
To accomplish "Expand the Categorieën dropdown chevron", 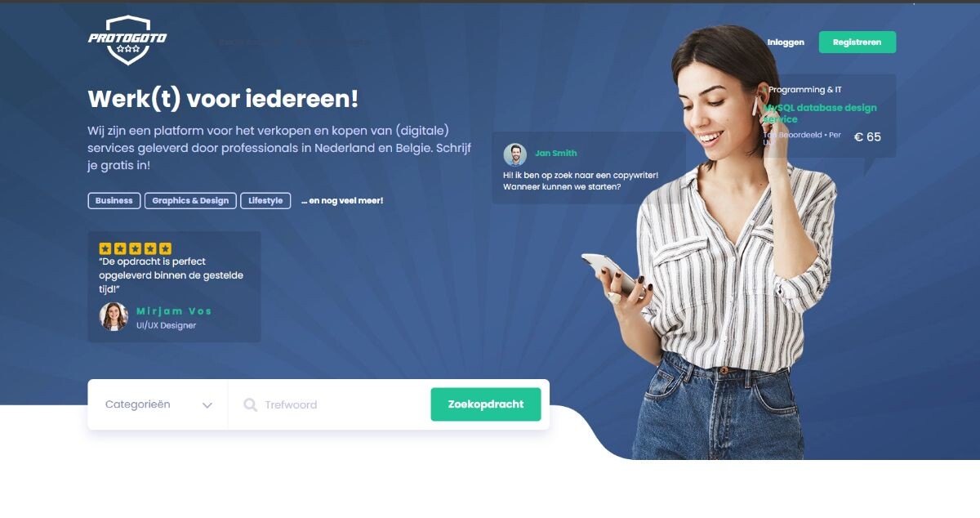I will 207,405.
